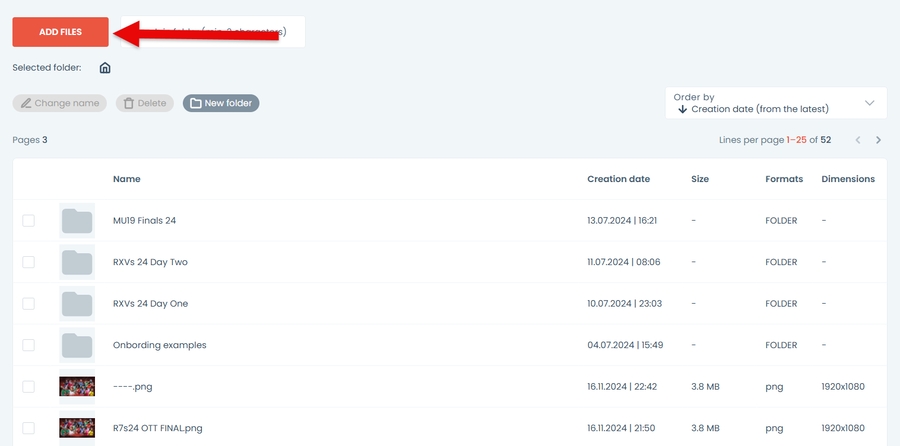Open MU19 Finals 24 folder icon
The image size is (900, 446).
click(x=77, y=220)
